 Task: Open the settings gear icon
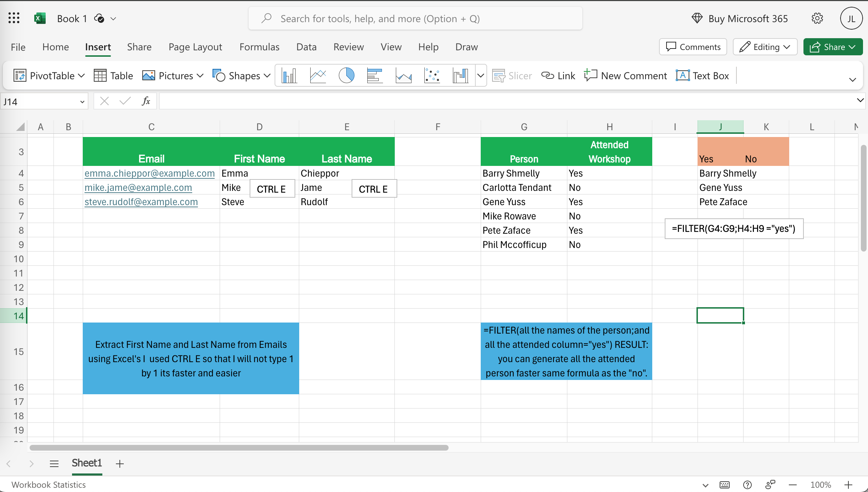(817, 18)
